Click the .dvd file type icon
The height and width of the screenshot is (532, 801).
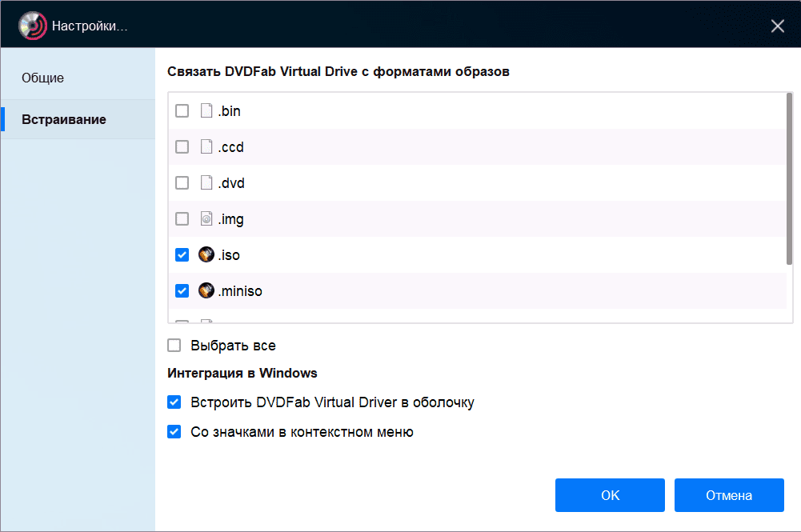click(206, 183)
